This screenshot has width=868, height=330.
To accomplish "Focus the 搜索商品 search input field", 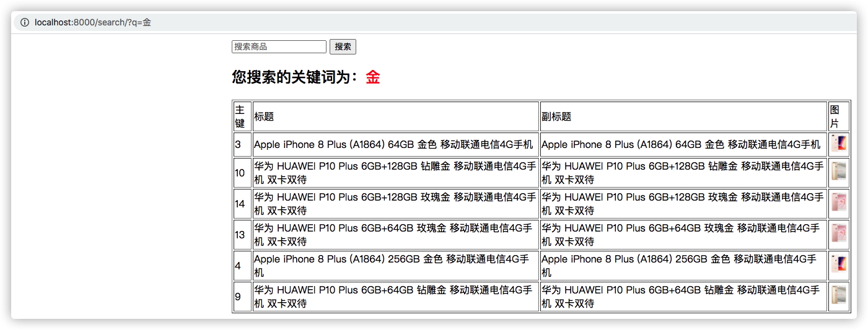I will [279, 47].
